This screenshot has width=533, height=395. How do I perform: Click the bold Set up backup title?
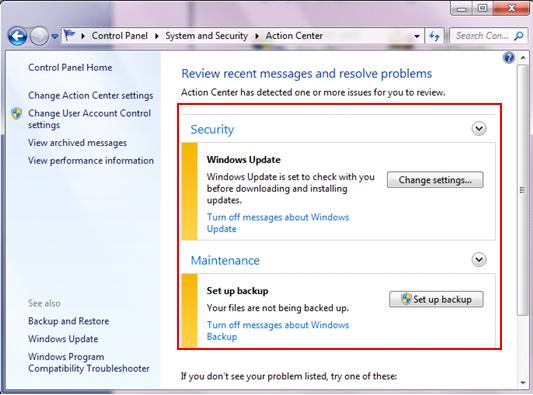(x=238, y=291)
